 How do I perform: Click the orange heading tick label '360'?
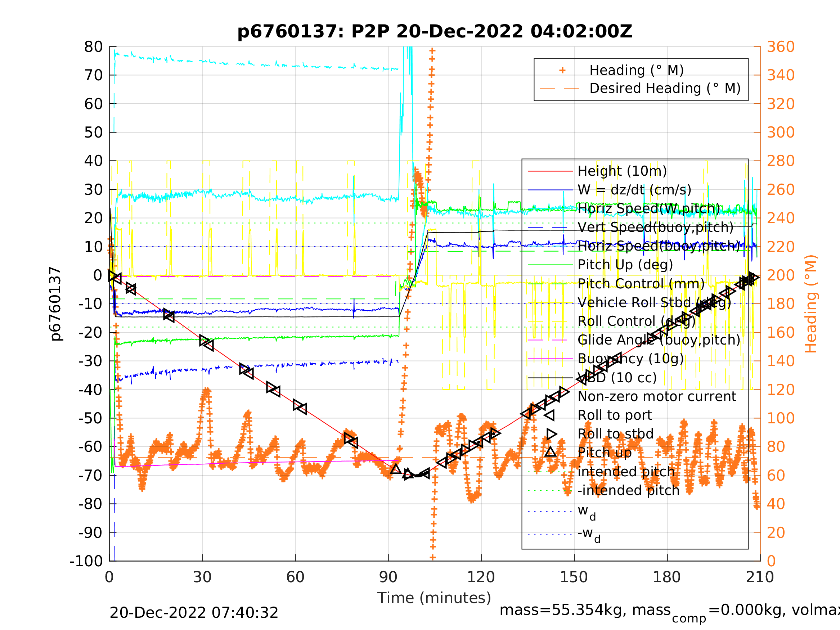pos(781,47)
